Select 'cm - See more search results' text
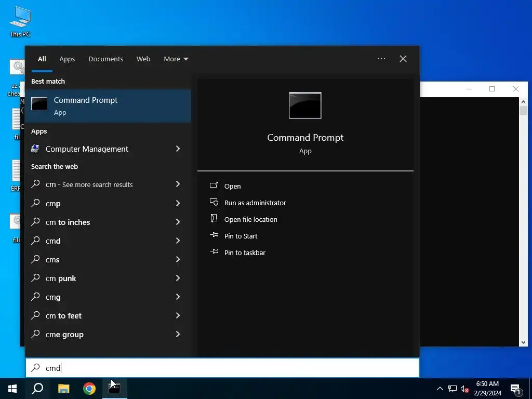532x399 pixels. pyautogui.click(x=89, y=184)
